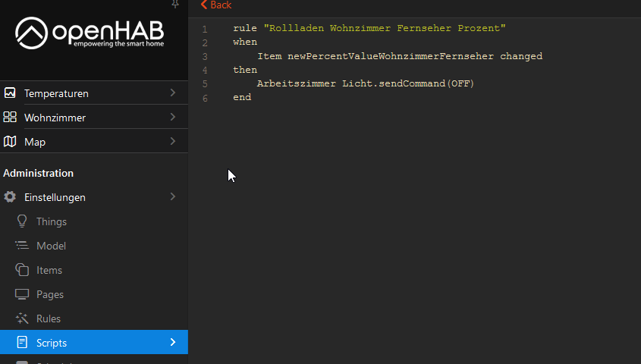Click the openHAB logo
Screen dimensions: 641x364
click(x=93, y=34)
